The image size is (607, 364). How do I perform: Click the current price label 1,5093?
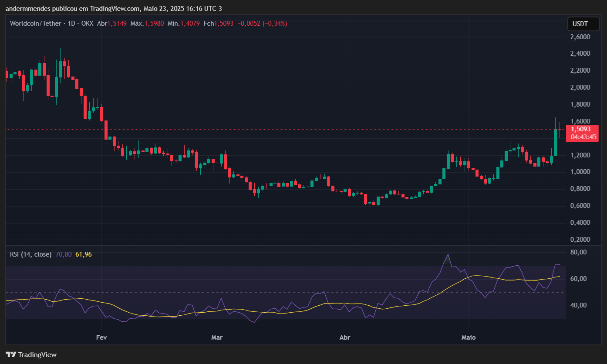coord(580,129)
